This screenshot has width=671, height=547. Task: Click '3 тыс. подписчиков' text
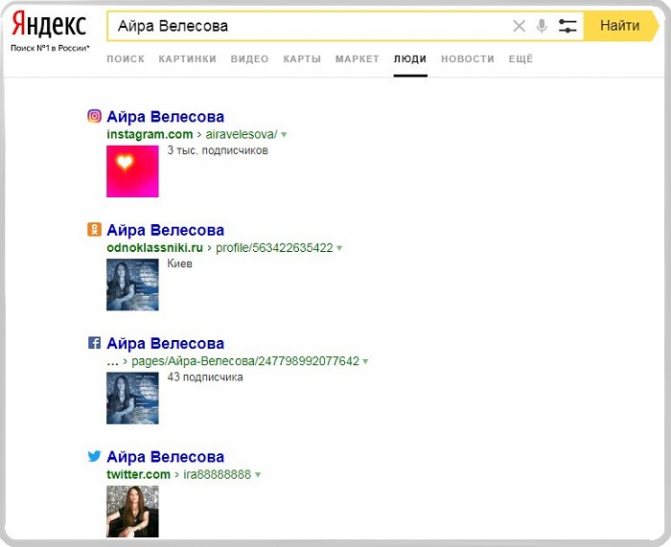pyautogui.click(x=218, y=151)
